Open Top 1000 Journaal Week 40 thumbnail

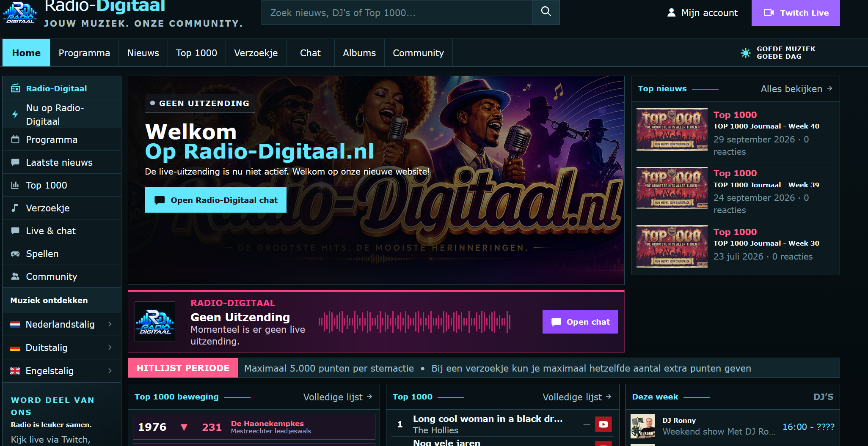[672, 129]
